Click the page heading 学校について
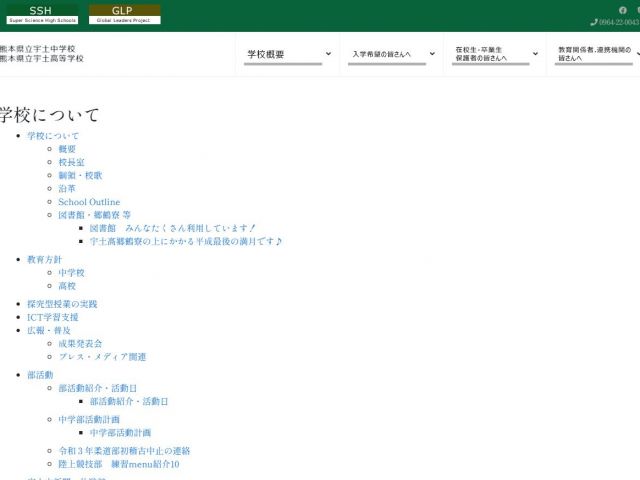This screenshot has height=480, width=640. (x=49, y=115)
